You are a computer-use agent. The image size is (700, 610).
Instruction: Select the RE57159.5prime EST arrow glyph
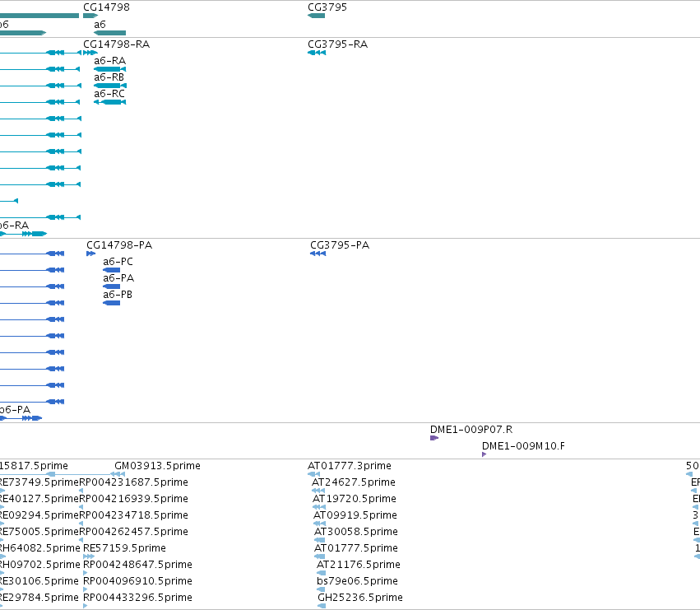click(x=89, y=556)
